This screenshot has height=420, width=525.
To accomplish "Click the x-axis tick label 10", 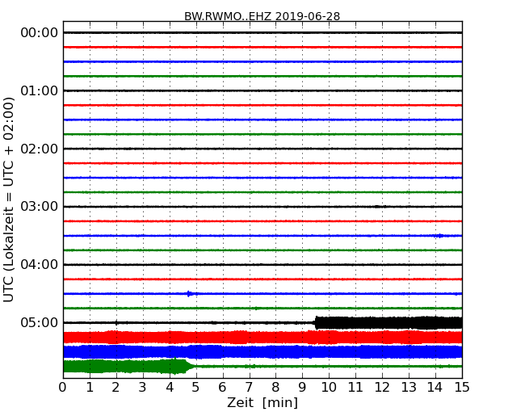I will coord(329,388).
